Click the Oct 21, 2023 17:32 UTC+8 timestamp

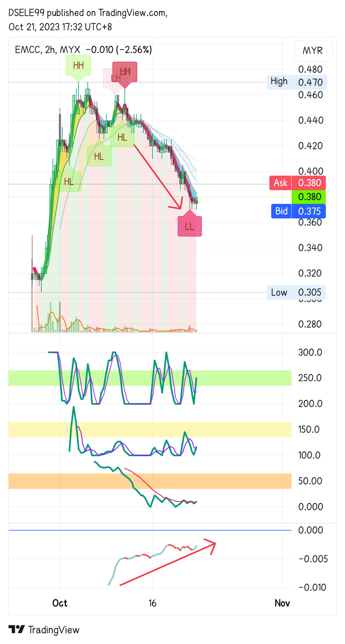click(60, 27)
